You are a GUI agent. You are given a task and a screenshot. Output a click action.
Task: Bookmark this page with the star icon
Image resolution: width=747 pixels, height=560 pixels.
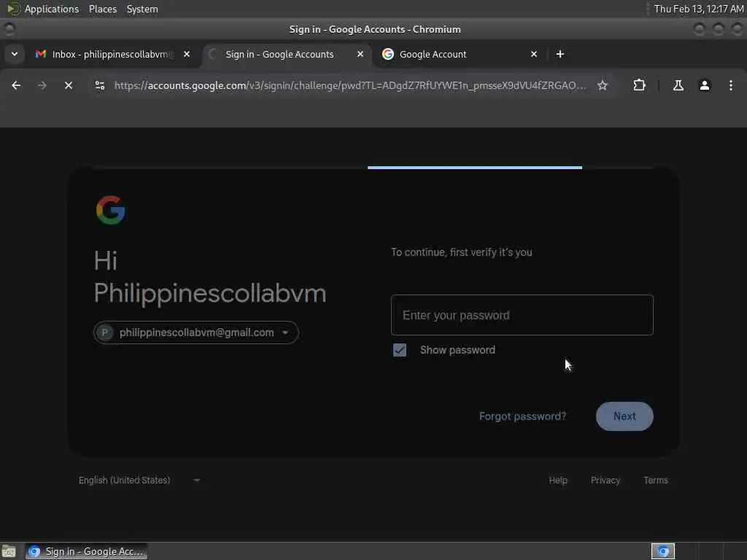click(602, 85)
